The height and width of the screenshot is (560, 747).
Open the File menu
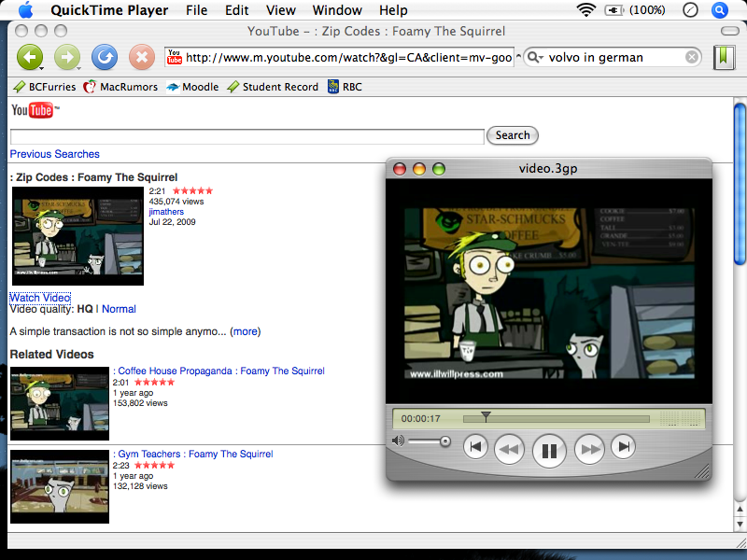coord(196,10)
